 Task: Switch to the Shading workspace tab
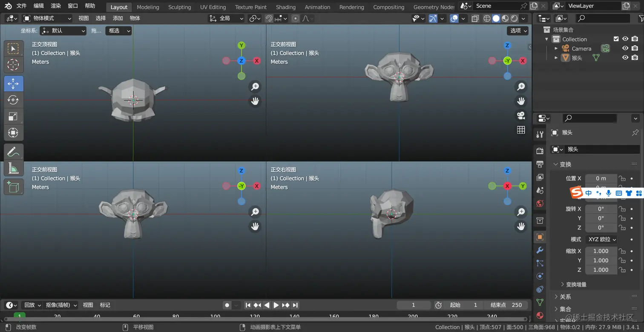pyautogui.click(x=286, y=7)
